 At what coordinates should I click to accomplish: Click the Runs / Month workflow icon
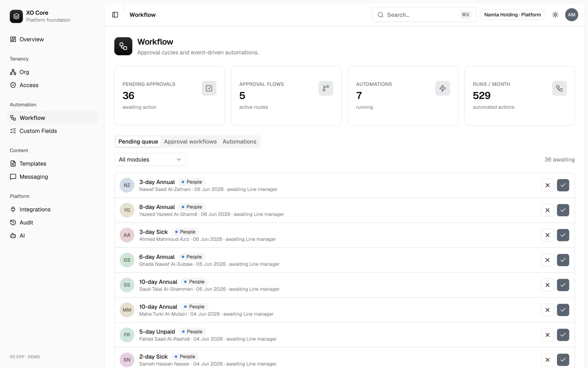559,88
